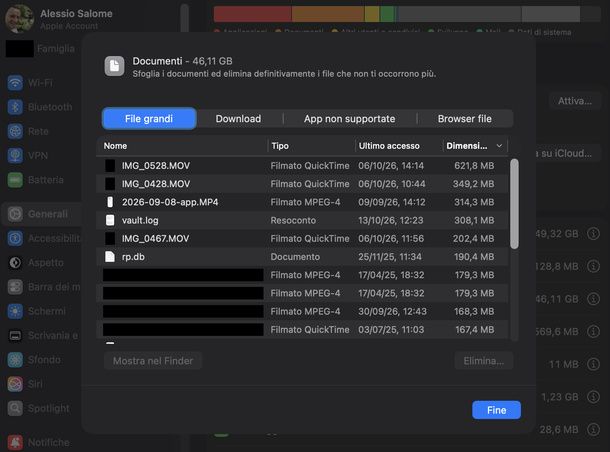
Task: Select the IMG_0528.MOV file row
Action: pos(302,166)
